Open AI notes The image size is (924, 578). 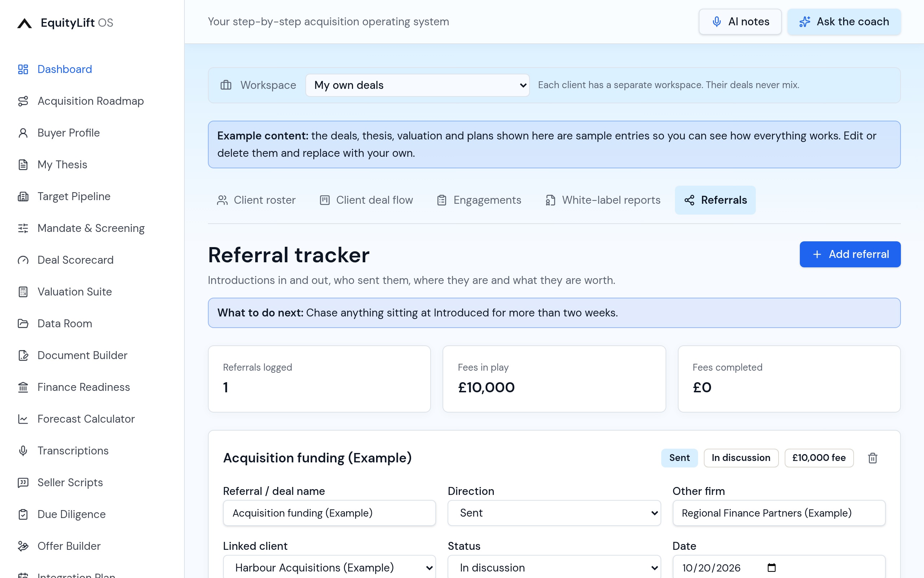[740, 22]
